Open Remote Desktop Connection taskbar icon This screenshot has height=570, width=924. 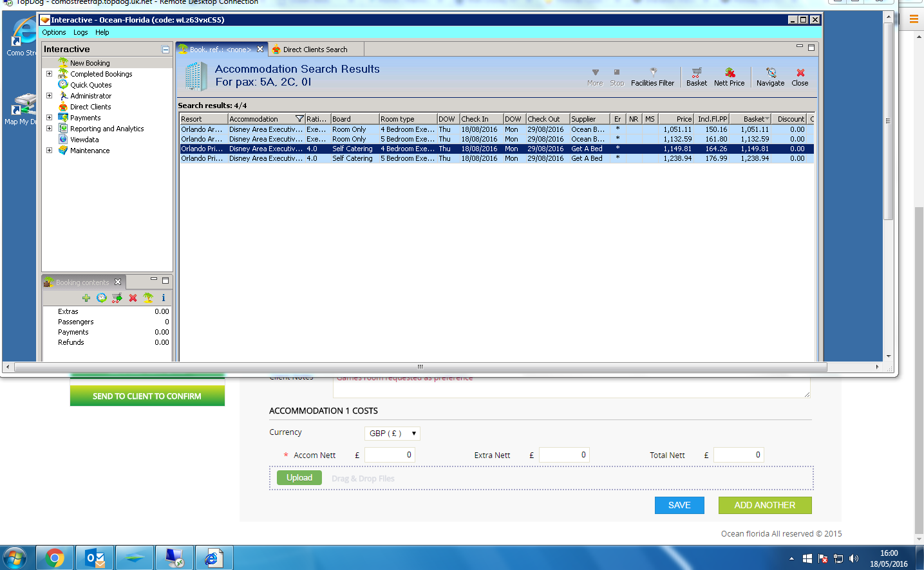pyautogui.click(x=174, y=558)
